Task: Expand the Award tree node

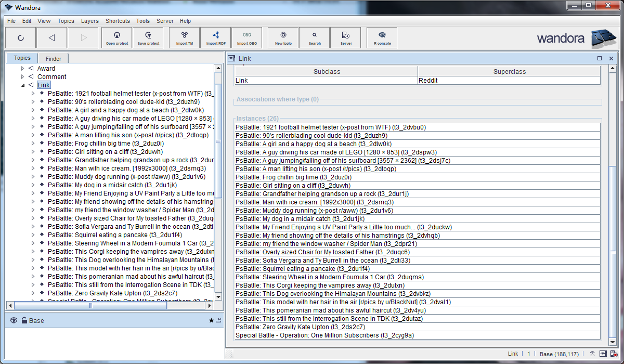Action: coord(22,69)
